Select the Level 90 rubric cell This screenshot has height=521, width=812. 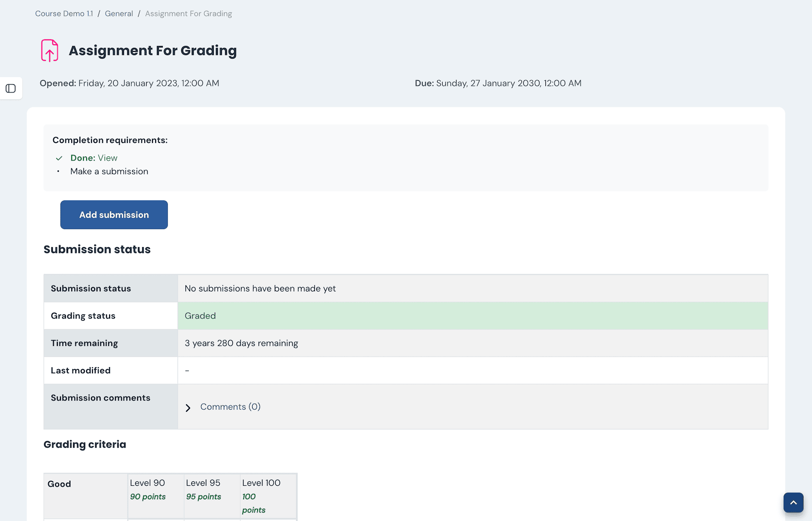coord(156,495)
